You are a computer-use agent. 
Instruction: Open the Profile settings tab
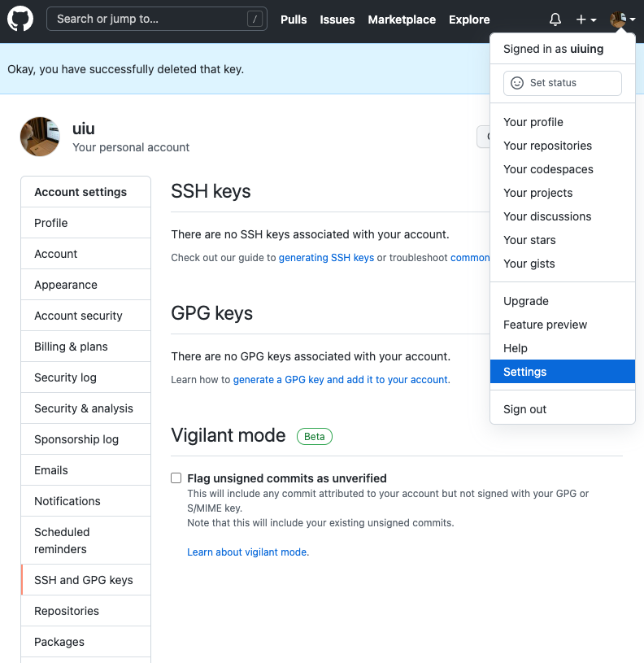point(85,223)
